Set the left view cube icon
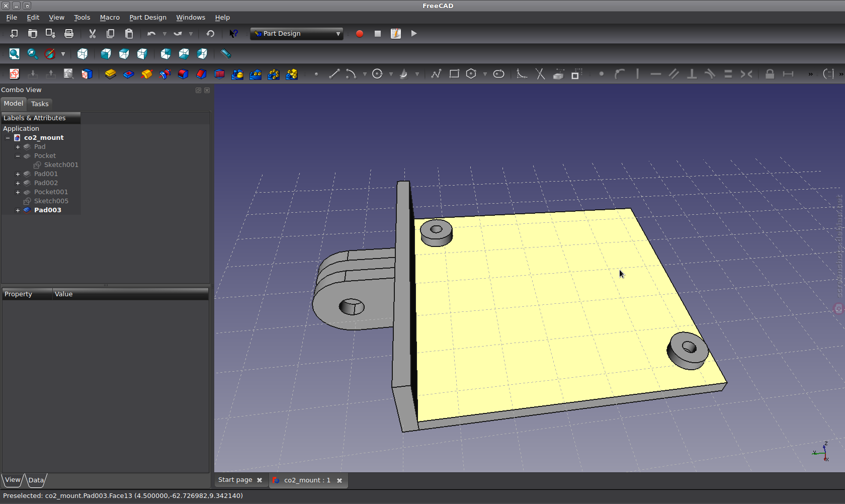The width and height of the screenshot is (845, 504). pyautogui.click(x=202, y=54)
